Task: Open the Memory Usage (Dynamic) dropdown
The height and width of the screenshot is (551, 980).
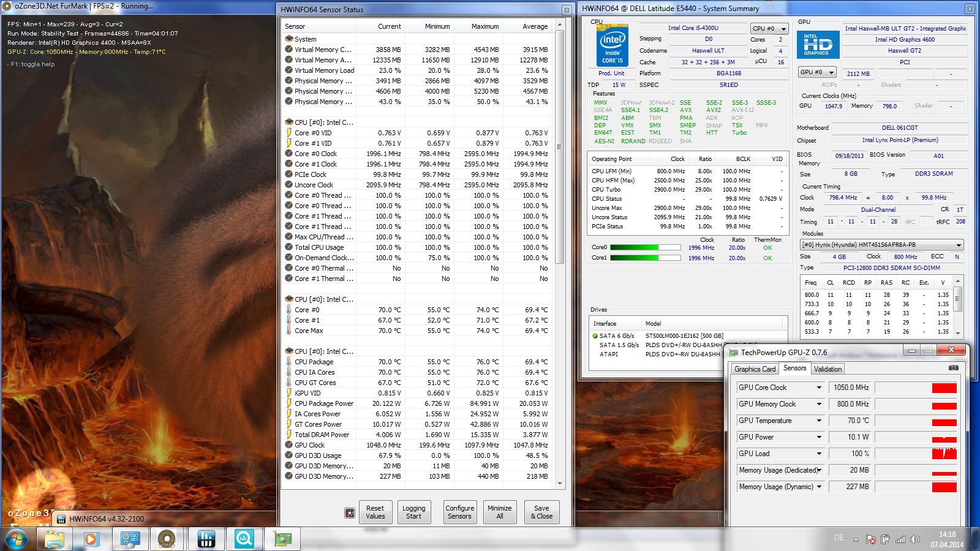Action: pos(819,487)
